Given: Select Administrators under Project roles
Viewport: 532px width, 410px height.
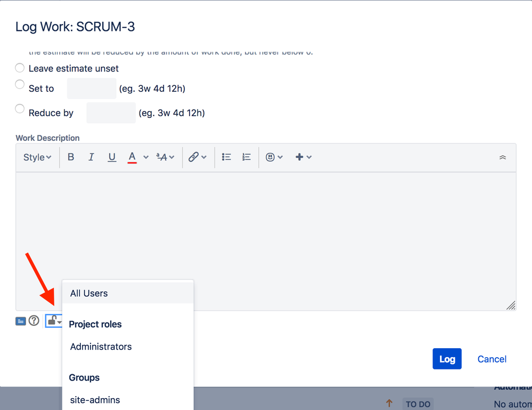Looking at the screenshot, I should tap(101, 347).
